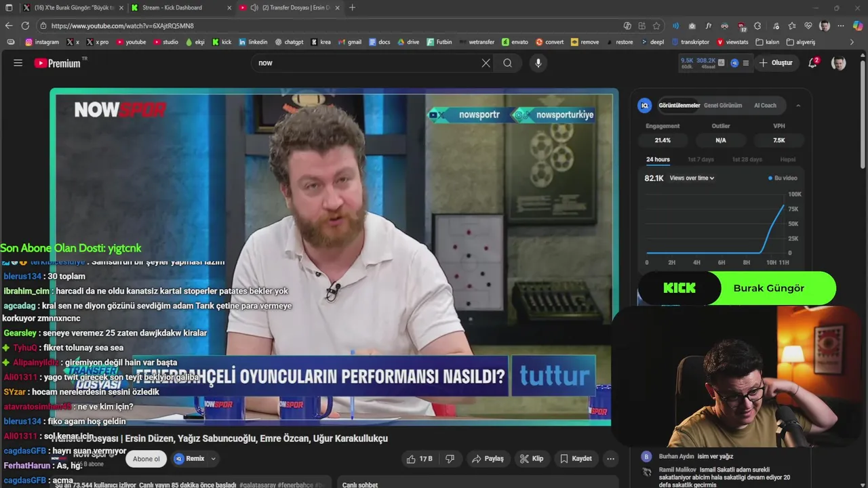Open vidIQ stats bar chart icon
Viewport: 868px width, 488px height.
point(722,63)
